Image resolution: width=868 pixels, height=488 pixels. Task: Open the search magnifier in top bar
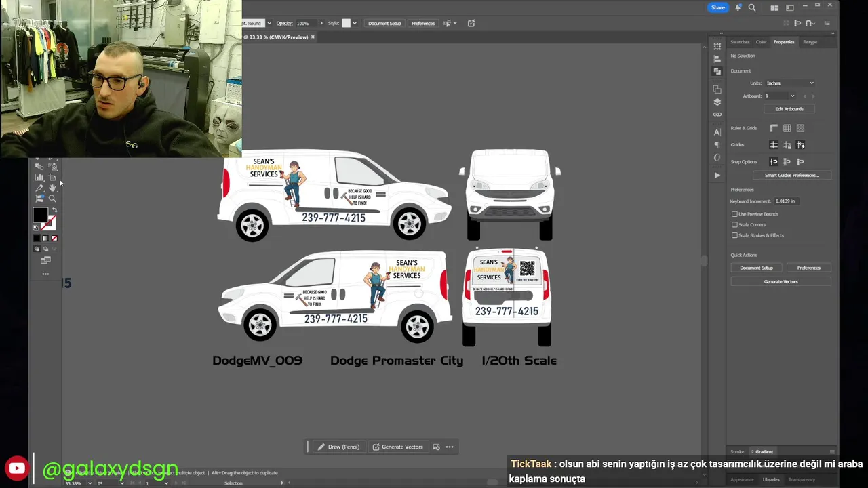point(752,7)
